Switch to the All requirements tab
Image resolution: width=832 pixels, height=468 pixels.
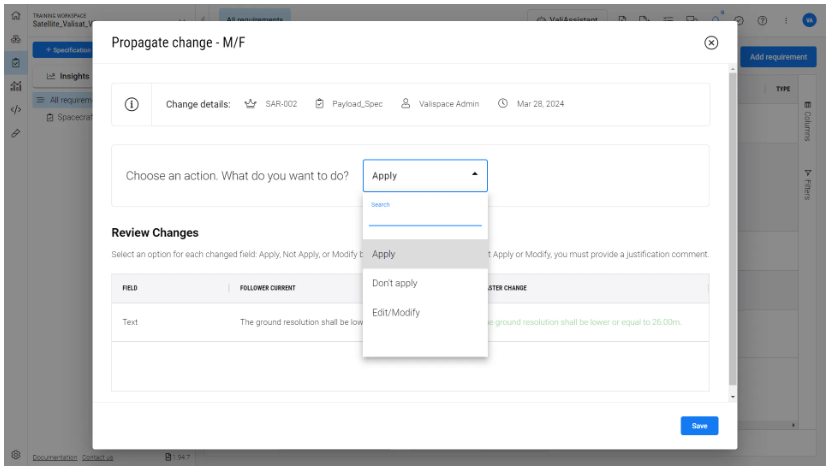tap(255, 18)
